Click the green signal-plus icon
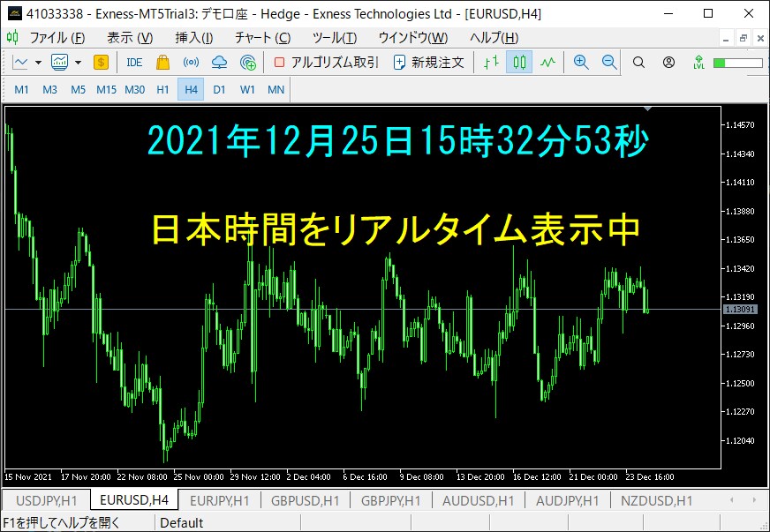The image size is (770, 532). pyautogui.click(x=248, y=63)
